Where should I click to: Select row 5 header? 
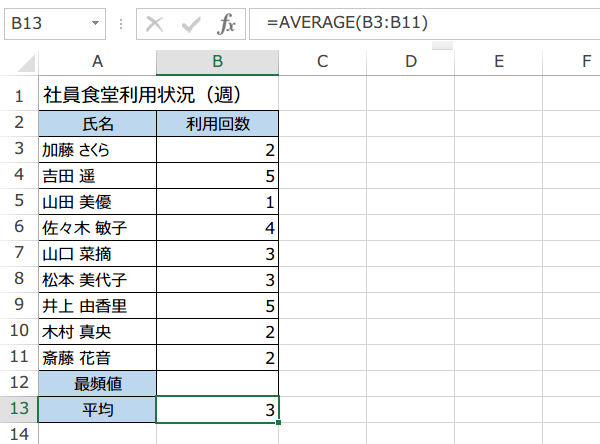pyautogui.click(x=19, y=201)
